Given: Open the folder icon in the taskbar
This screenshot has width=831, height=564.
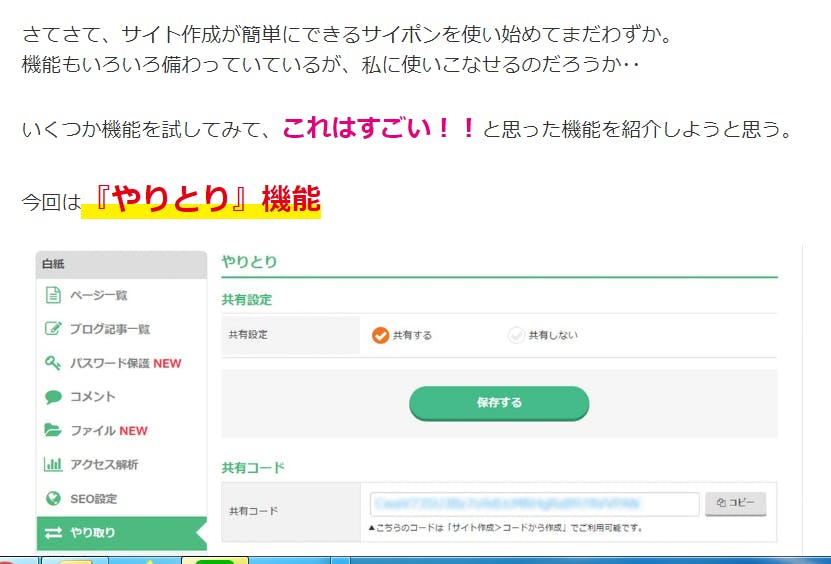Looking at the screenshot, I should point(73,560).
